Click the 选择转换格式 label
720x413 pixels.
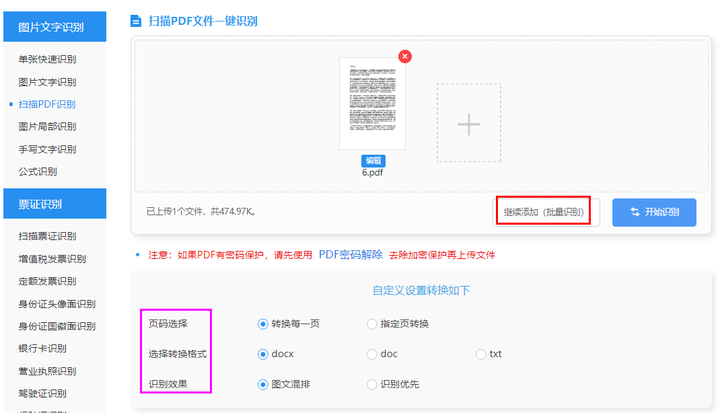177,354
